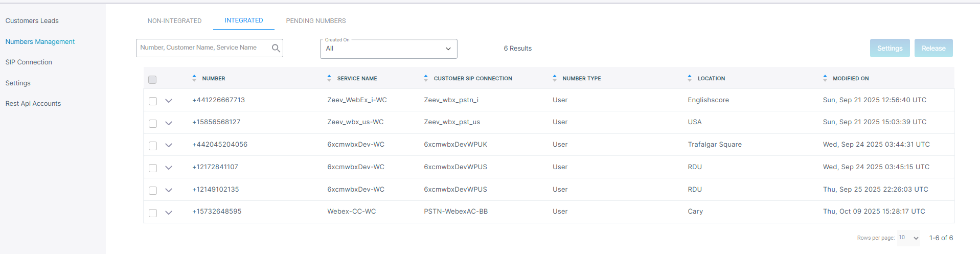Tick the checkbox for +442045204056
The height and width of the screenshot is (254, 980).
(153, 146)
